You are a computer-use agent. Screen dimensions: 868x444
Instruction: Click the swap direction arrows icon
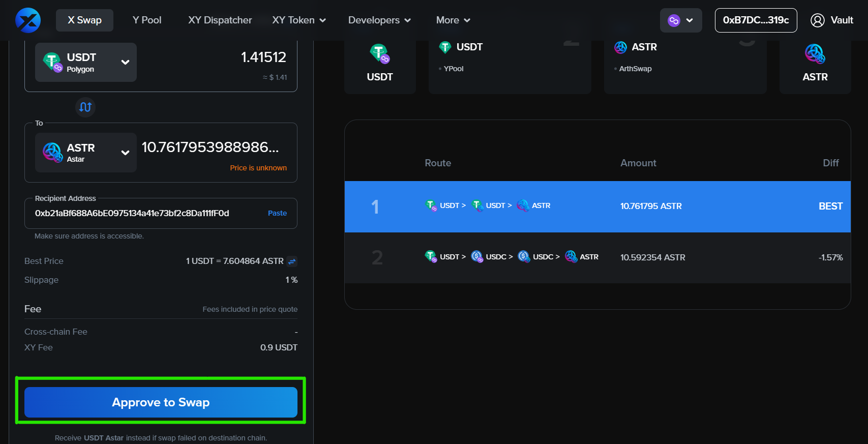tap(85, 107)
